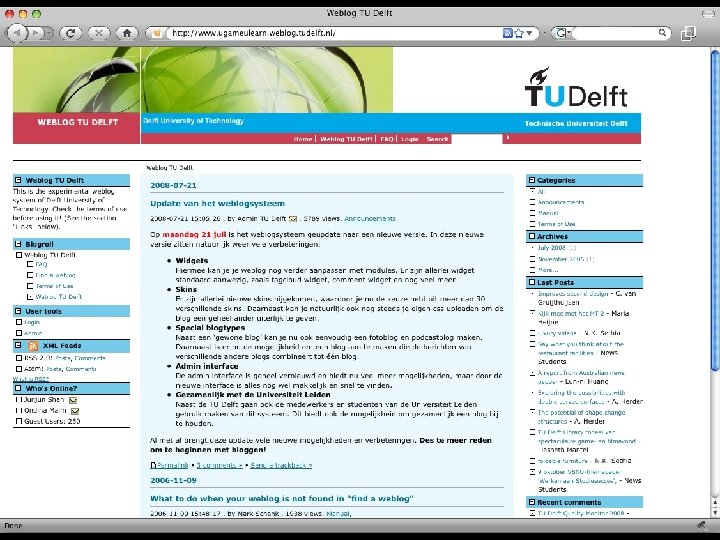Click the vertical scrollbar thumb
The width and height of the screenshot is (720, 540).
(x=714, y=209)
